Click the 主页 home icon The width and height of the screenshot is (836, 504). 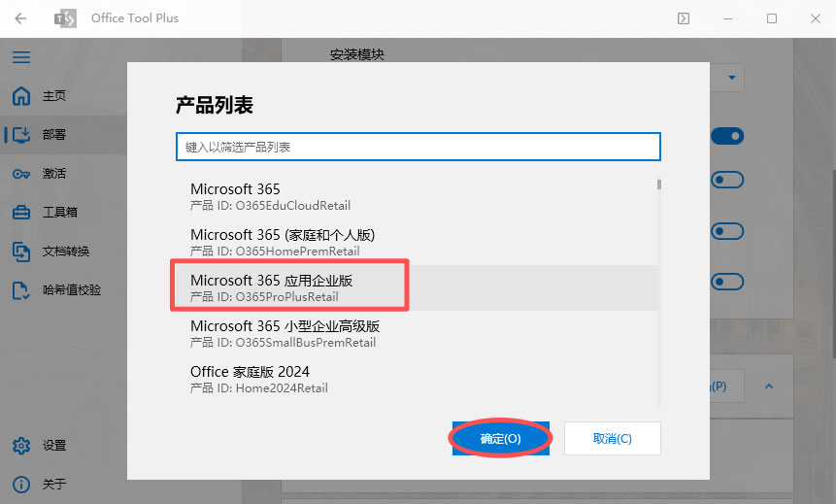[21, 96]
